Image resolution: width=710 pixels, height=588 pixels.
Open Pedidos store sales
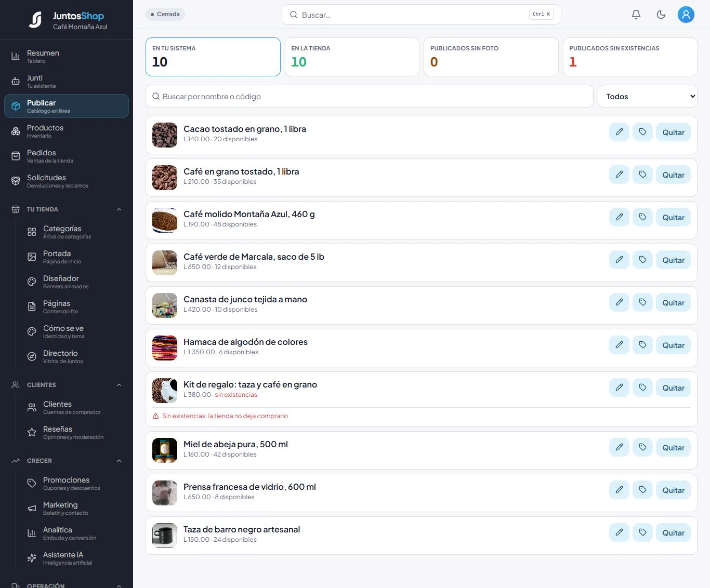67,156
